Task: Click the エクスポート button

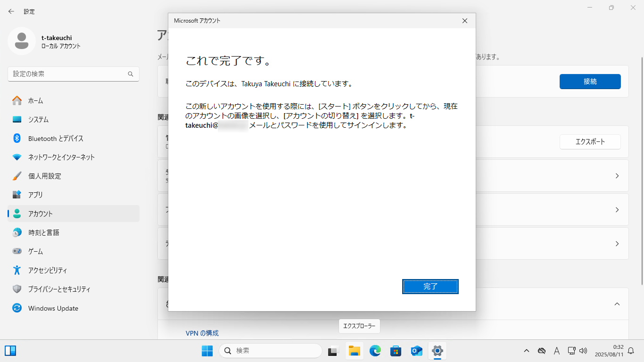Action: point(590,141)
